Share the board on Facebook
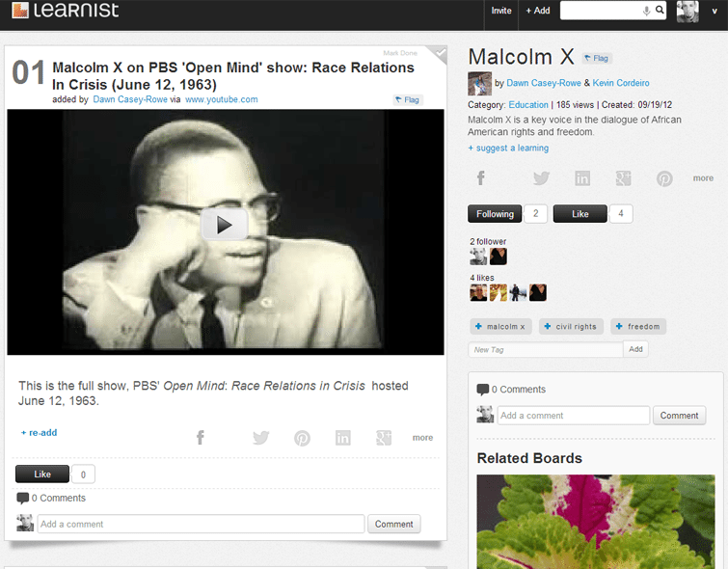728x569 pixels. 481,177
